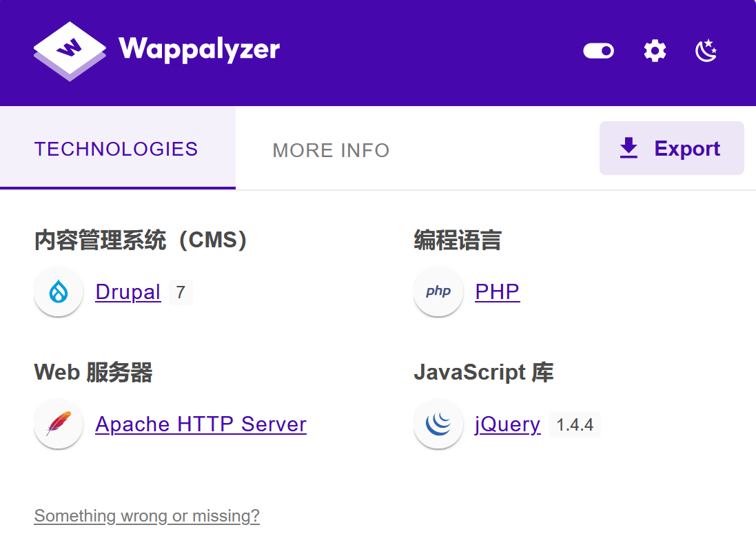Click the Apache feather icon
This screenshot has height=556, width=756.
coord(59,424)
